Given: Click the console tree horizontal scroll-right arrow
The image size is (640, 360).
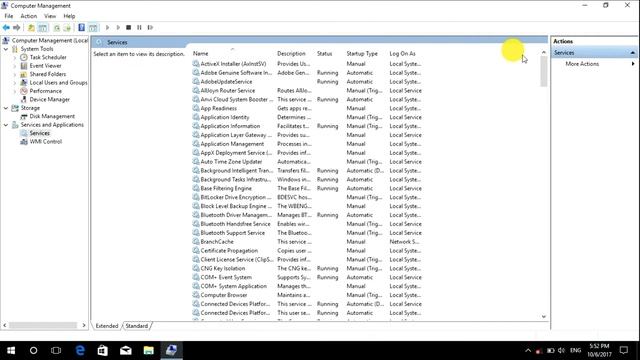Looking at the screenshot, I should 84,325.
